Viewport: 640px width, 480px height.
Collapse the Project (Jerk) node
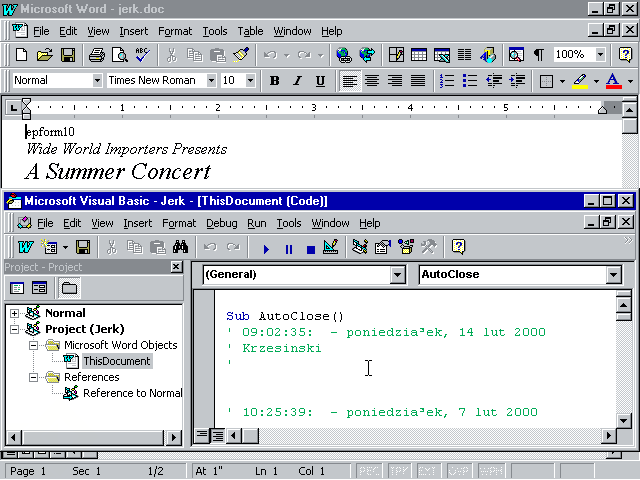click(14, 329)
